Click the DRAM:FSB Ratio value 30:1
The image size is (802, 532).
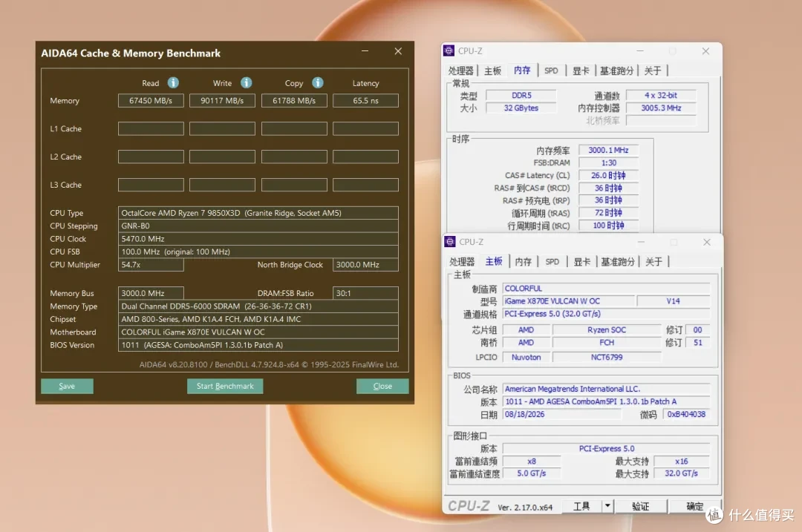pyautogui.click(x=365, y=293)
